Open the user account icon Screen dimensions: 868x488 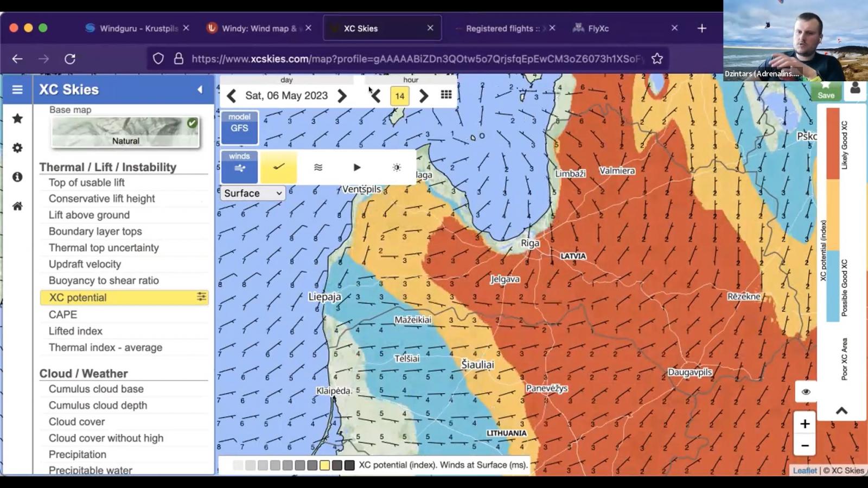tap(855, 88)
